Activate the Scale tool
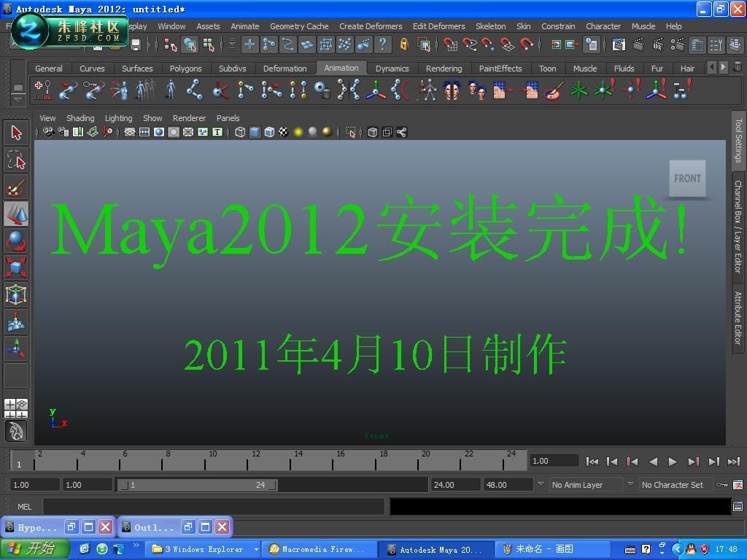 point(16,267)
